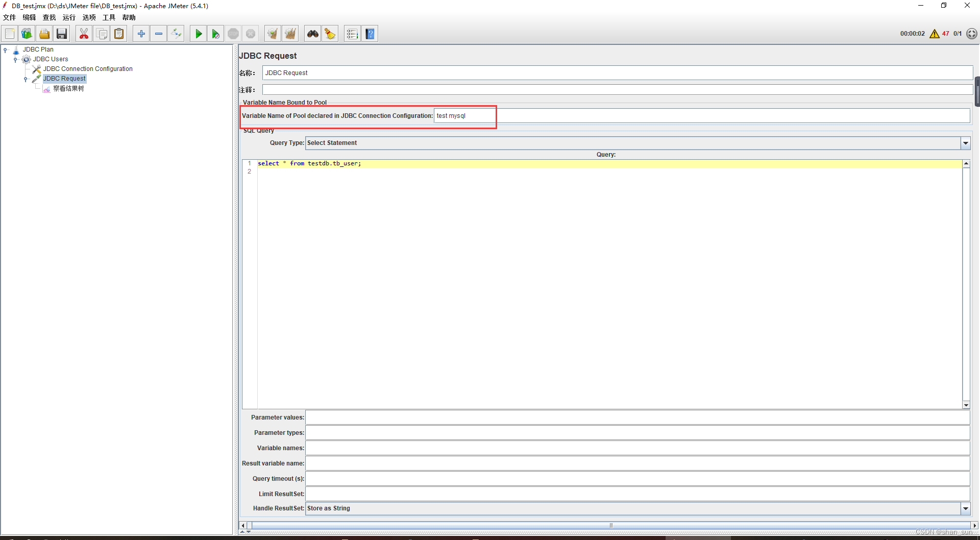Open the 运行 menu
Screen dimensions: 980x540
pyautogui.click(x=69, y=17)
